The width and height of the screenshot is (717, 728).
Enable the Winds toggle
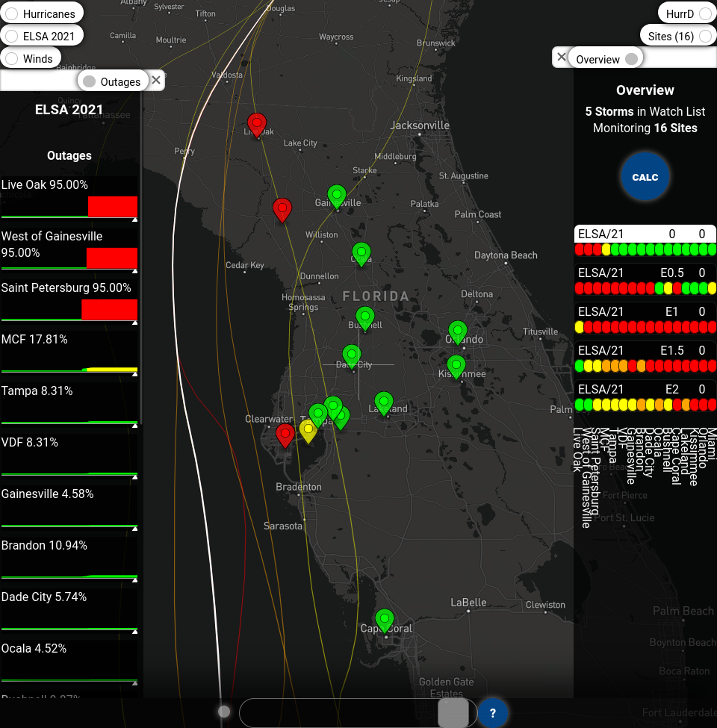tap(12, 58)
